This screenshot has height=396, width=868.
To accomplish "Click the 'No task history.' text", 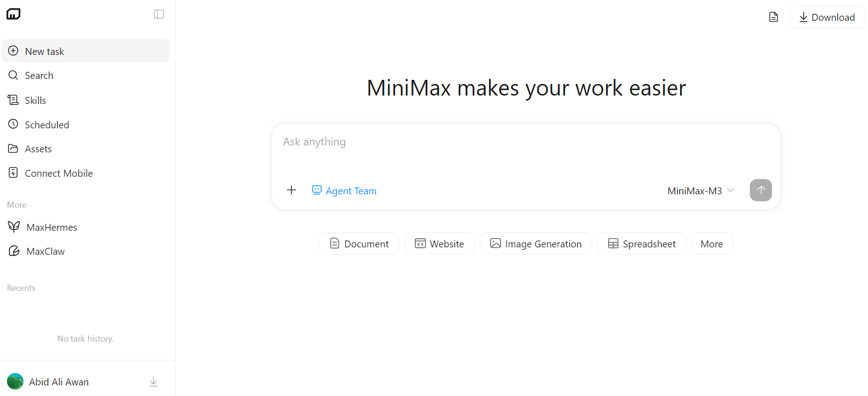I will pyautogui.click(x=86, y=339).
